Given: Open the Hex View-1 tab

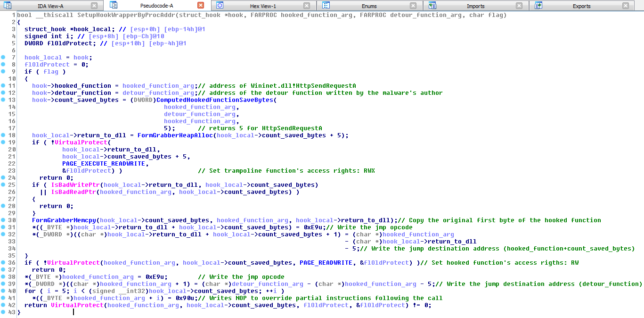Looking at the screenshot, I should pyautogui.click(x=263, y=6).
